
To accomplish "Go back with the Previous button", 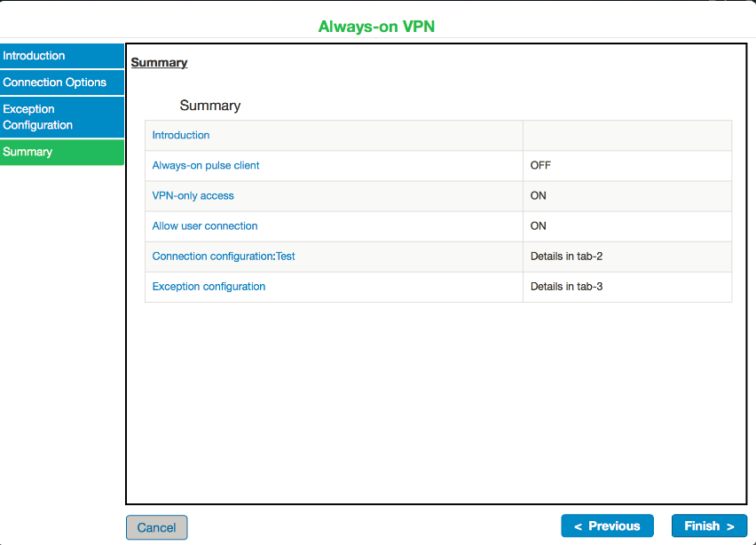I will click(x=607, y=526).
